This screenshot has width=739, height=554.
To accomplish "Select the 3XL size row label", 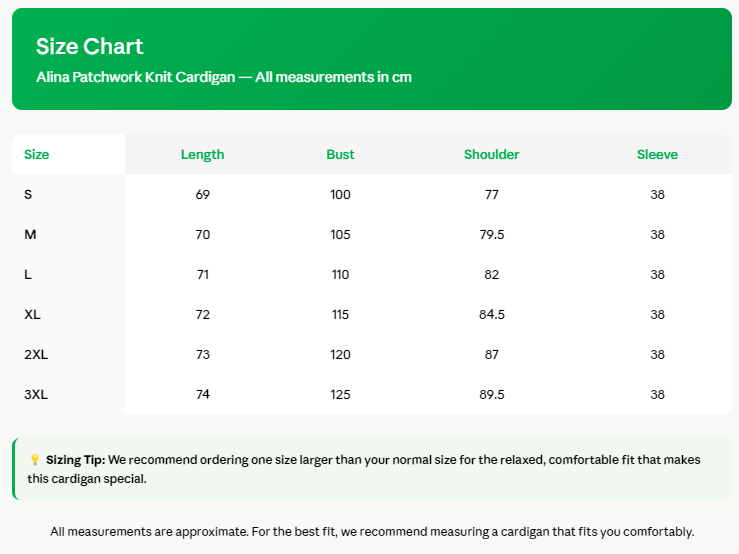I will [36, 395].
